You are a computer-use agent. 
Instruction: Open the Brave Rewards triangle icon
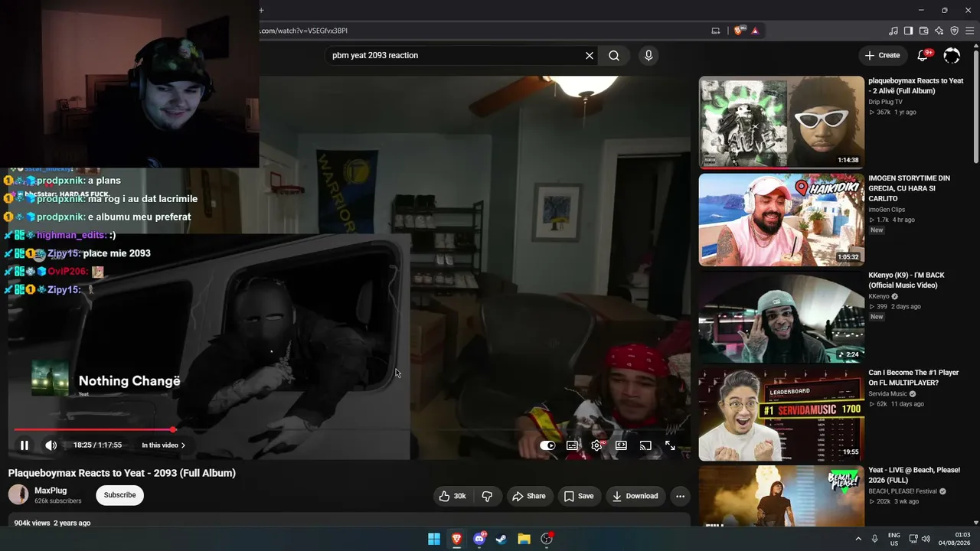[x=755, y=31]
